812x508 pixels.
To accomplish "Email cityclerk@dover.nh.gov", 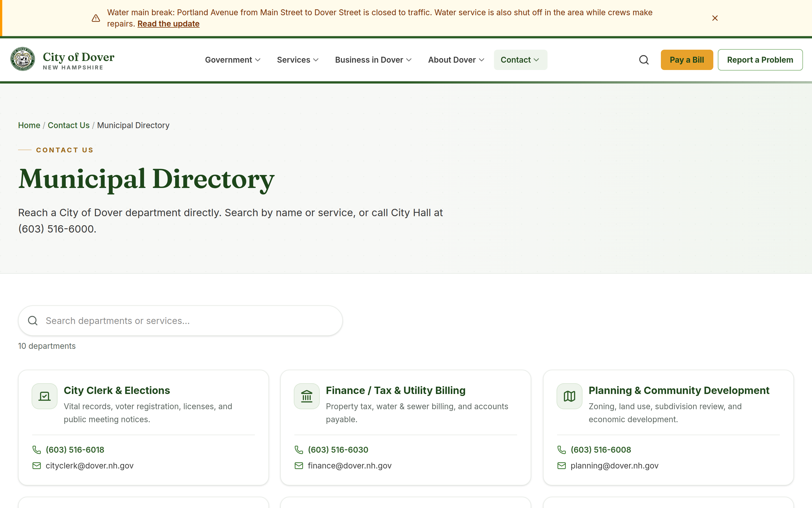I will point(90,466).
